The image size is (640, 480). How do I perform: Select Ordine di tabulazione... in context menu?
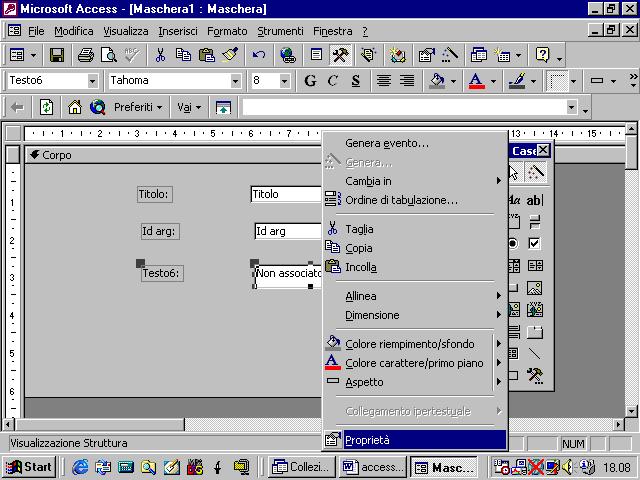click(x=416, y=200)
